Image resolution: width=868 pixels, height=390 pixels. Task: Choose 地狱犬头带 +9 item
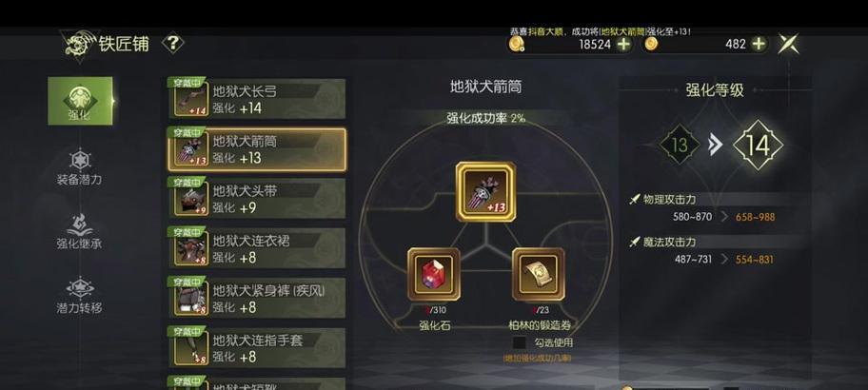pyautogui.click(x=257, y=199)
